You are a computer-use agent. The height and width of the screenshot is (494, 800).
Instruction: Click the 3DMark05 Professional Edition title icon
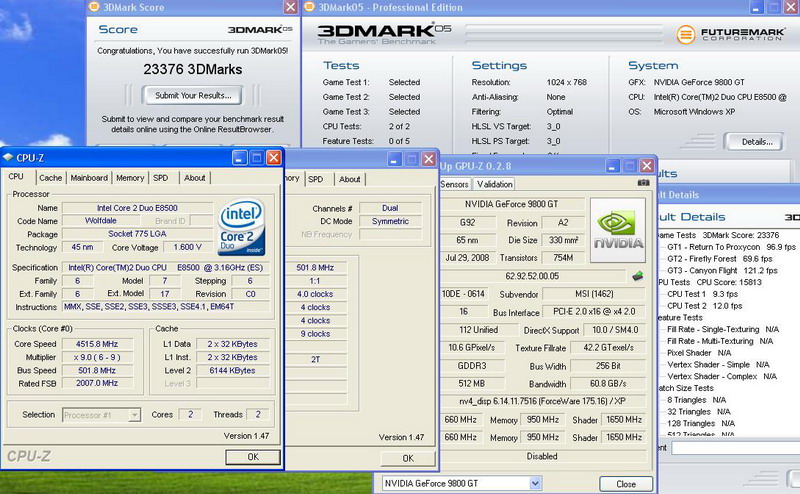(x=309, y=7)
